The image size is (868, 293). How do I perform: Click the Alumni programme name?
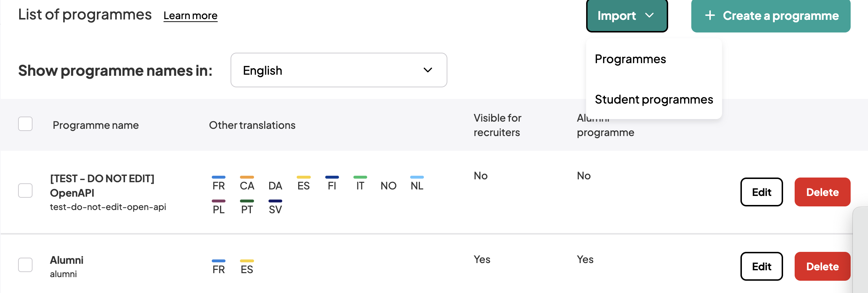66,260
